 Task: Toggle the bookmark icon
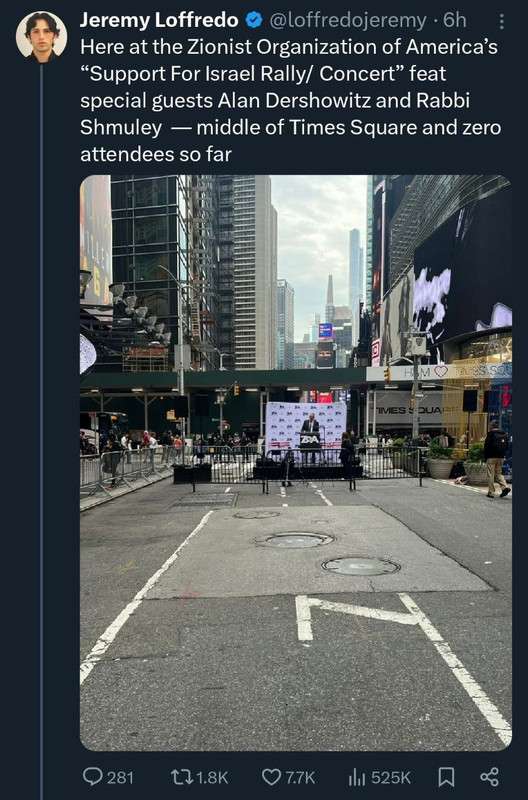click(x=446, y=777)
